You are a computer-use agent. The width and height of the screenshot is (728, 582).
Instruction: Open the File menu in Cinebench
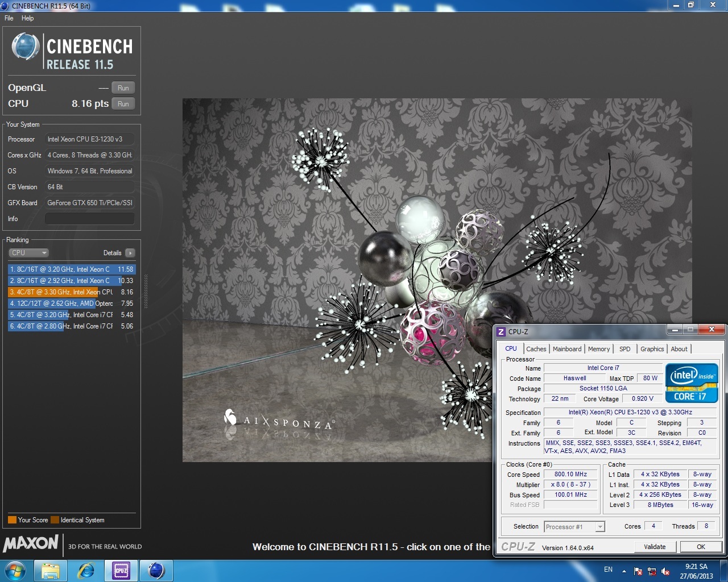[9, 18]
